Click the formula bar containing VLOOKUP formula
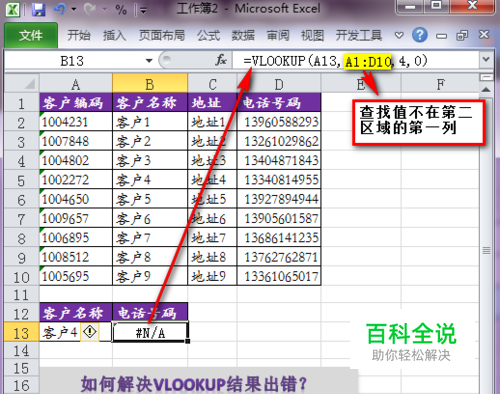The width and height of the screenshot is (500, 394). pos(357,61)
